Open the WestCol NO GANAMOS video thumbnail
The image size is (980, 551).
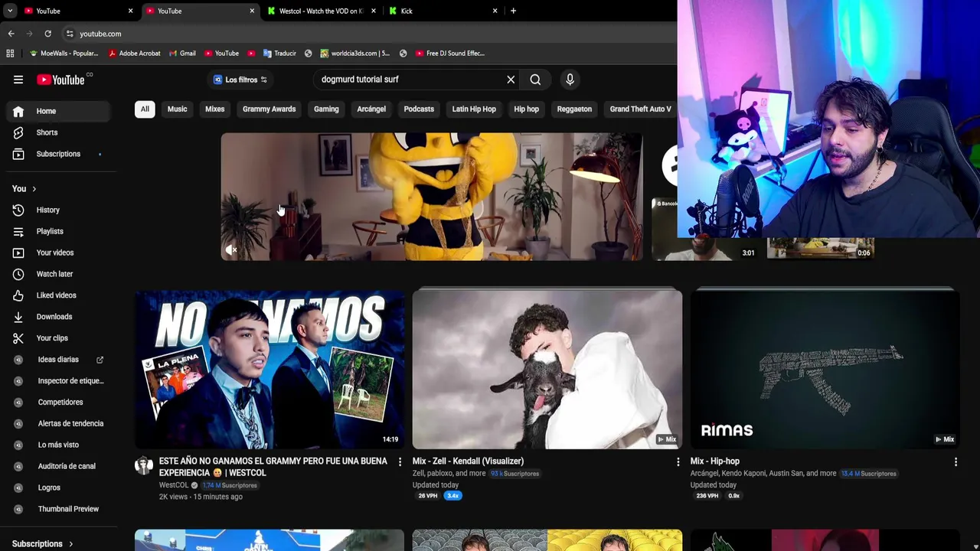269,369
